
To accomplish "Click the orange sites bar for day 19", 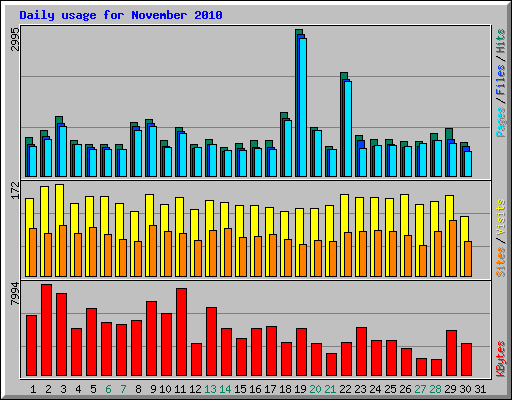I will pyautogui.click(x=303, y=260).
